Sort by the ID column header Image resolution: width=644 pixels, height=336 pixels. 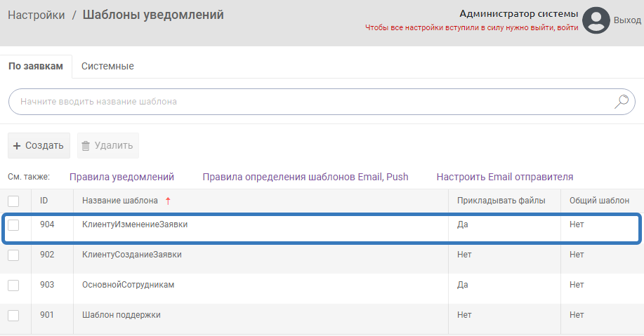pyautogui.click(x=44, y=201)
